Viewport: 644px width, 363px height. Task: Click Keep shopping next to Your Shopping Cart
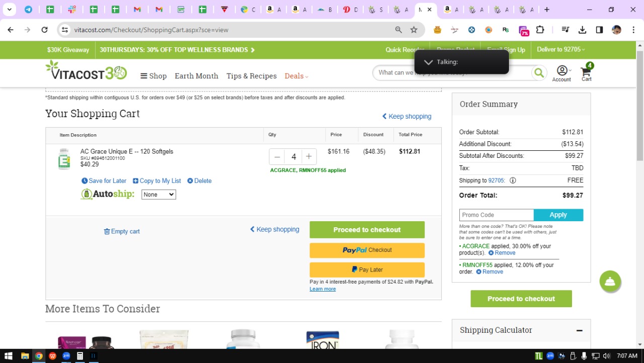click(407, 116)
